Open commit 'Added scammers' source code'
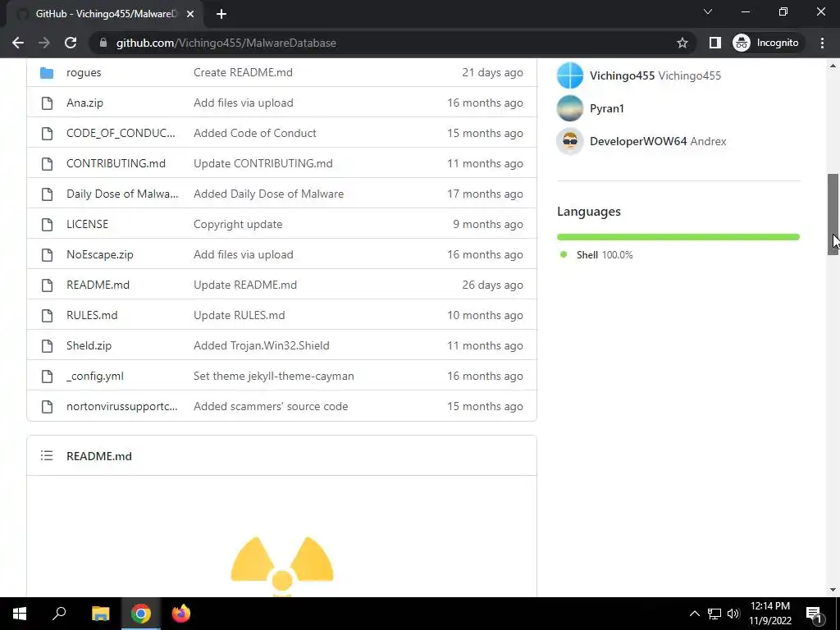 point(271,407)
